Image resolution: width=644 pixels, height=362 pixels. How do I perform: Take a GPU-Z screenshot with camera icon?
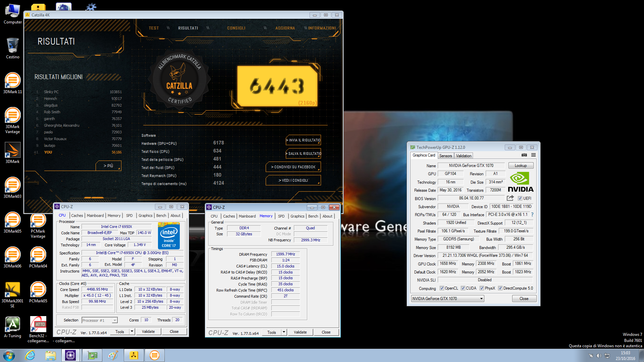click(x=524, y=155)
